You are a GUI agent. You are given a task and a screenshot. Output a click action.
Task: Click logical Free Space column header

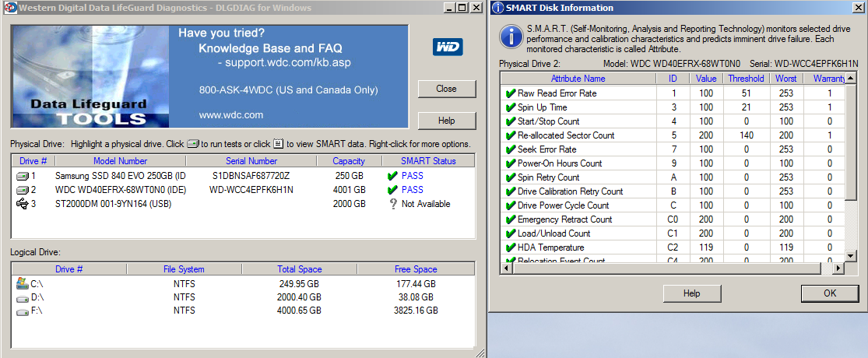click(416, 269)
